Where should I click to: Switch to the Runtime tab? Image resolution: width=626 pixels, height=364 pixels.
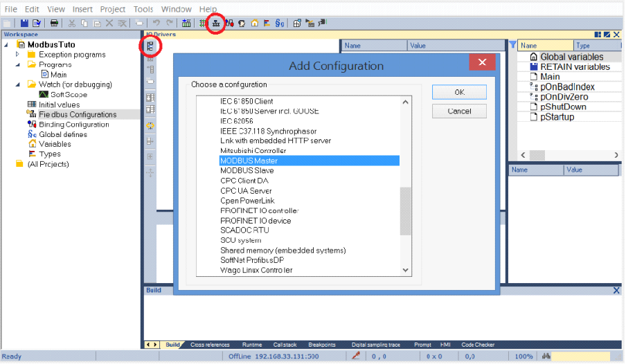pos(252,345)
